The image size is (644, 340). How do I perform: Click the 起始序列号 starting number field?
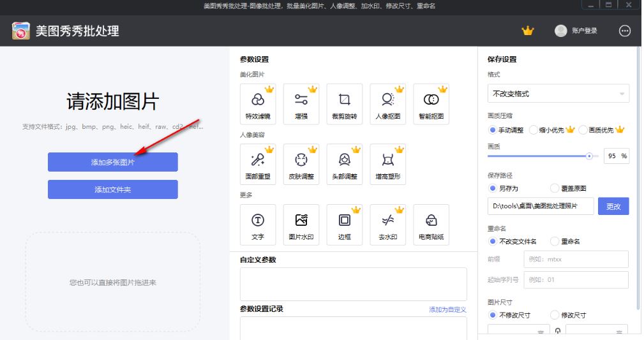click(576, 279)
